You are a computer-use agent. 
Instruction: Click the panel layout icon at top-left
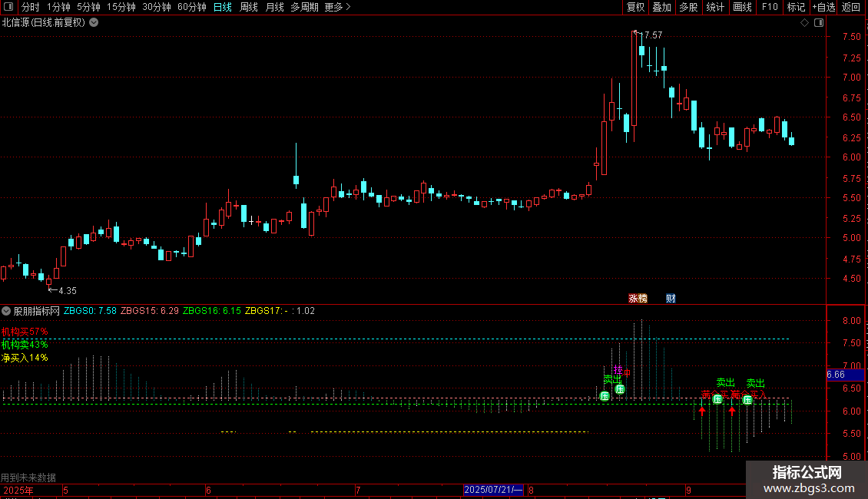(x=8, y=7)
